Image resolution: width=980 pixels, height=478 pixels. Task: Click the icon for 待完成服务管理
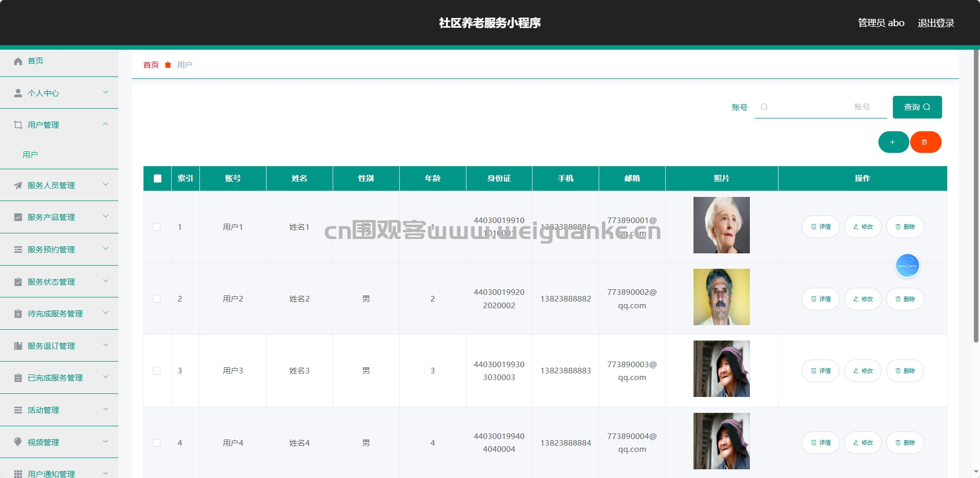point(18,313)
